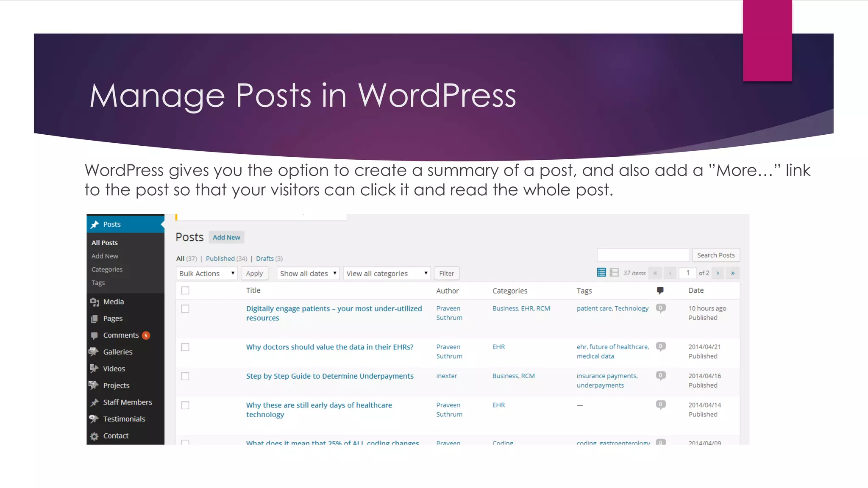Go to previous page of posts
The width and height of the screenshot is (868, 488).
[x=670, y=273]
